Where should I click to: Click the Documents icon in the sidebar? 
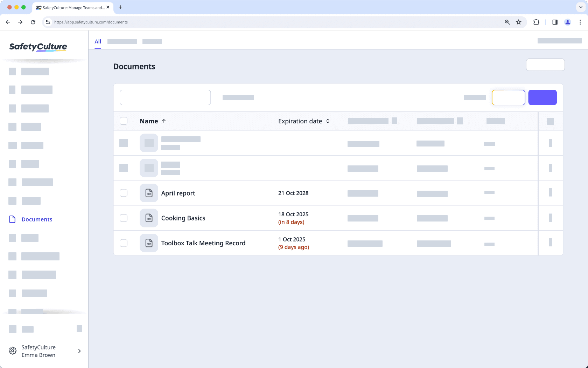[x=12, y=219]
